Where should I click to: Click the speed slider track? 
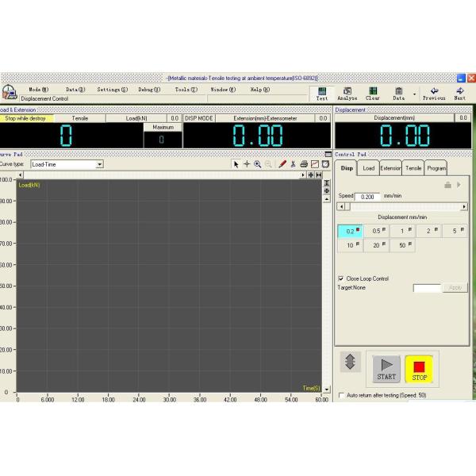click(x=402, y=206)
